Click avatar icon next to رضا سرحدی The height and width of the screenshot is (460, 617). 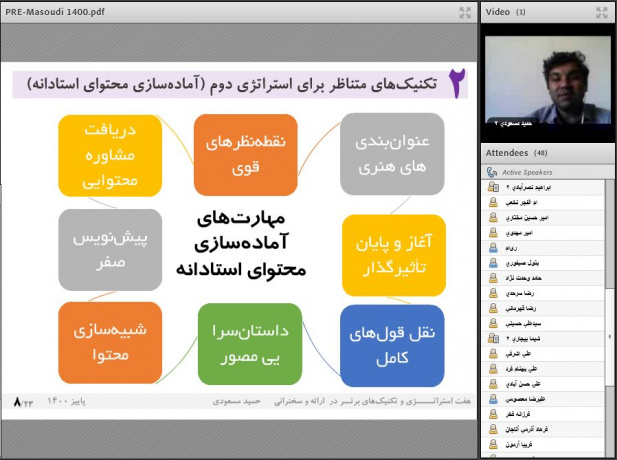point(493,293)
